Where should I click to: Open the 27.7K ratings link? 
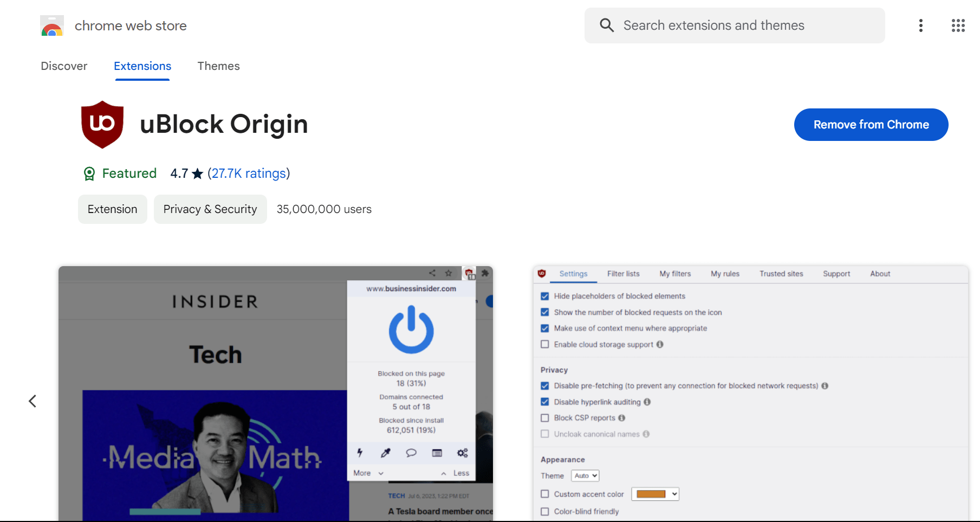click(x=249, y=173)
